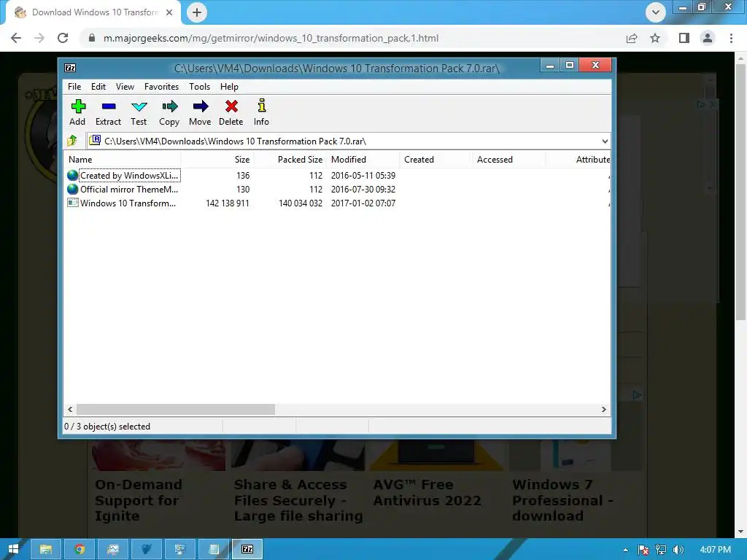The image size is (747, 560).
Task: Sort by the Modified column header
Action: (x=363, y=160)
